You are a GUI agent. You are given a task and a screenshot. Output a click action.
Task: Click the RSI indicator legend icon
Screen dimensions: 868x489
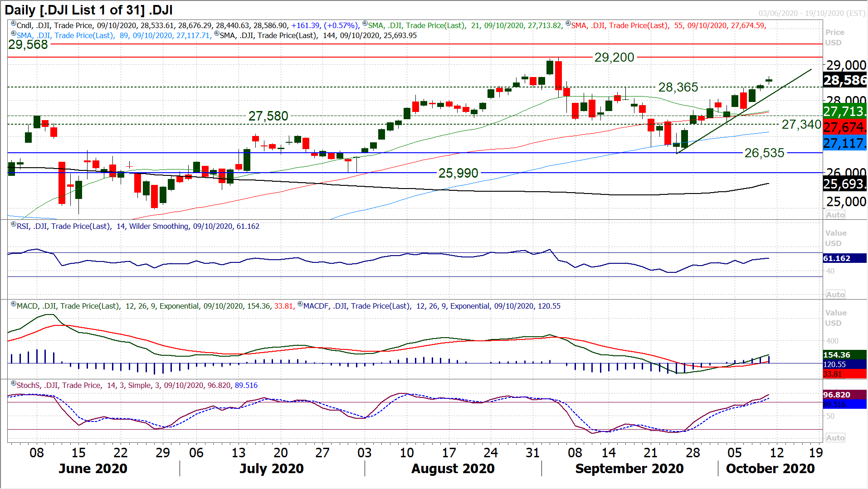click(x=14, y=224)
